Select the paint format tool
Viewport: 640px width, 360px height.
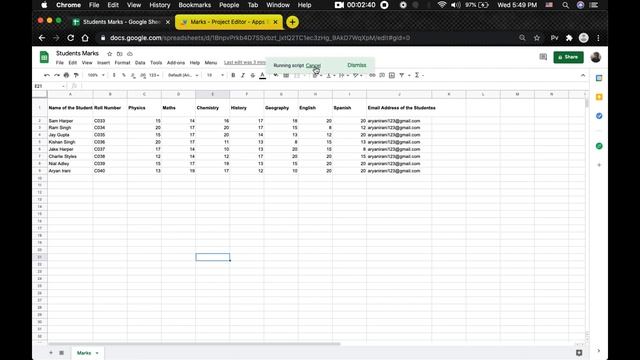[76, 75]
